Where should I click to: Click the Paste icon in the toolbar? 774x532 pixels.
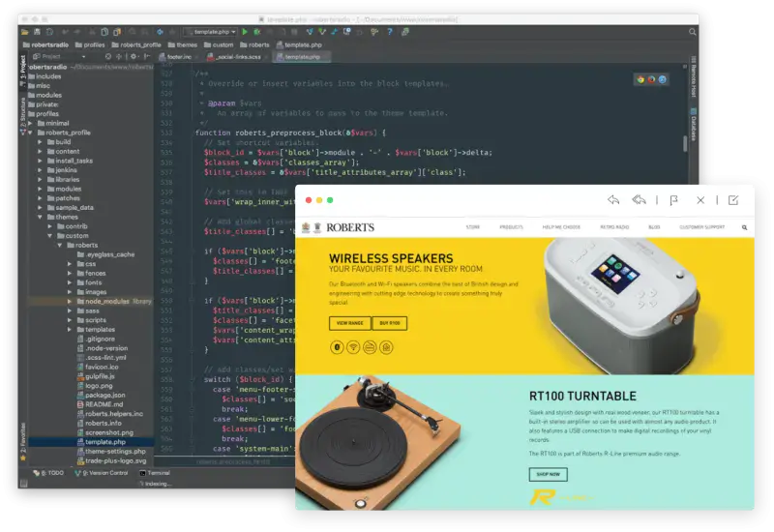(117, 32)
